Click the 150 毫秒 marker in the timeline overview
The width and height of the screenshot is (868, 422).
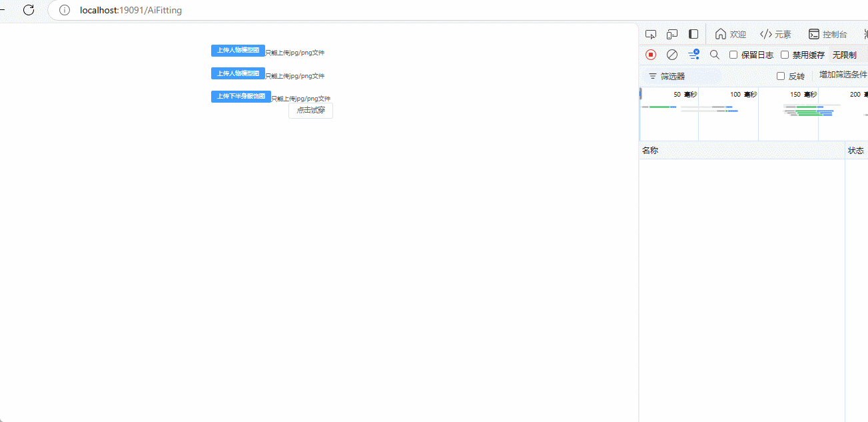(x=803, y=95)
